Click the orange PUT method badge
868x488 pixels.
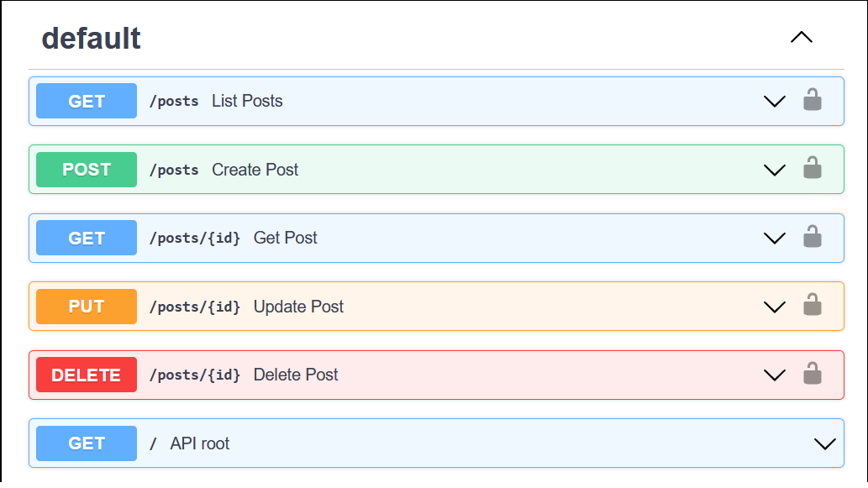[87, 307]
